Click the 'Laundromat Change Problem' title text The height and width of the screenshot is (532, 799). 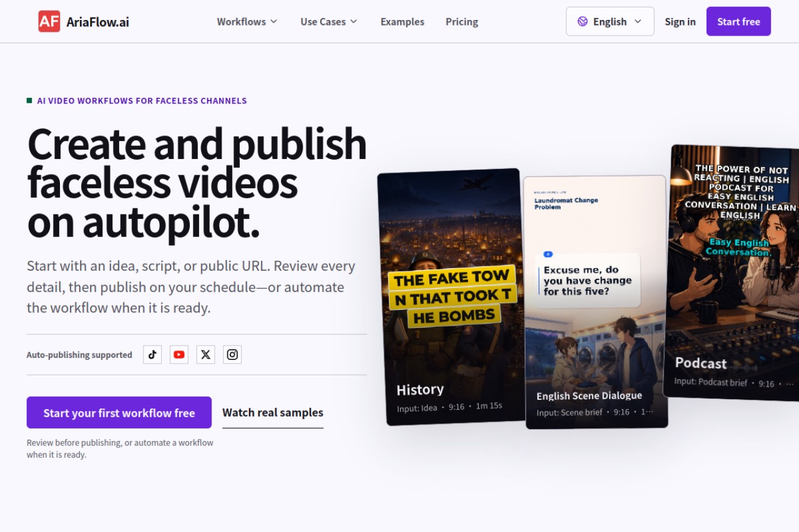(566, 203)
